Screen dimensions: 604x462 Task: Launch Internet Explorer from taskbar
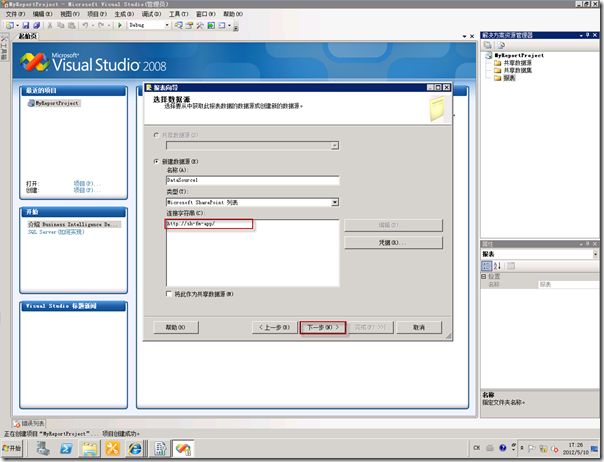click(x=135, y=449)
